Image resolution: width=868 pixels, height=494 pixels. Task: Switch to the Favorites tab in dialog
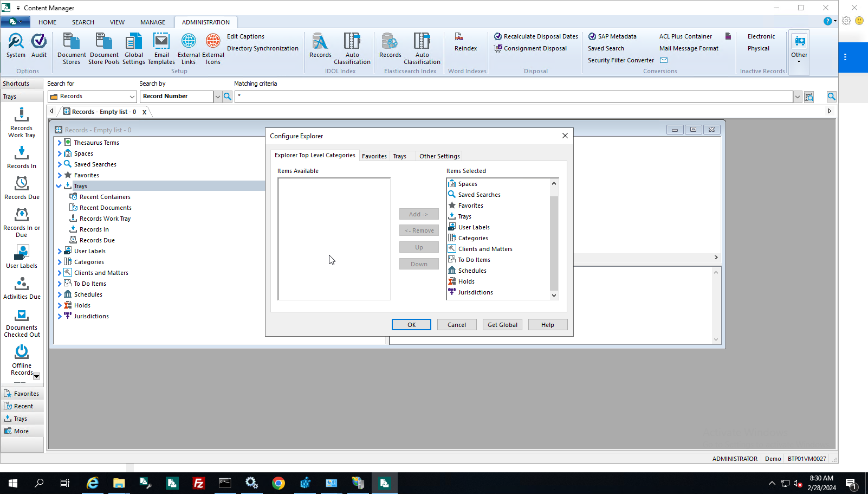[374, 156]
